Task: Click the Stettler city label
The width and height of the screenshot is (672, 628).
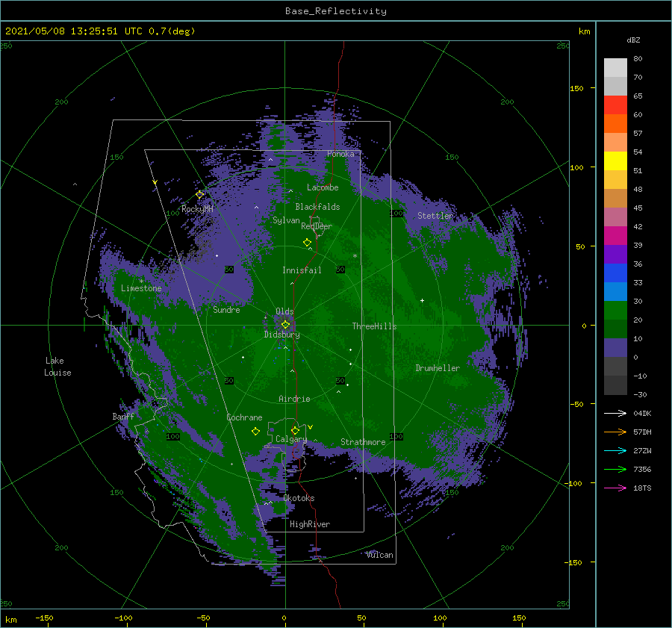Action: pos(435,216)
